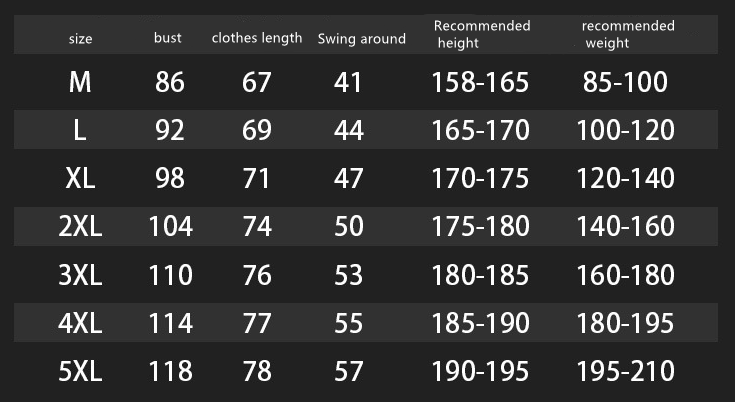Click the weight range 100-120
This screenshot has width=735, height=402.
tap(625, 130)
